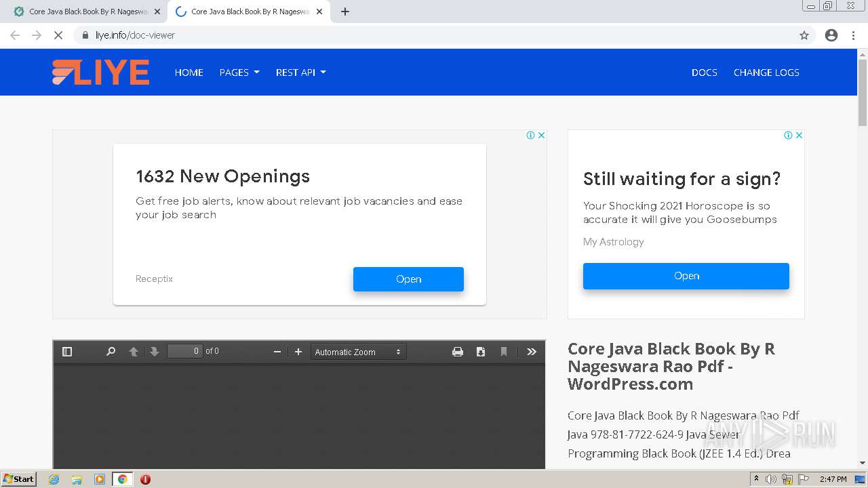Open the HOME nav link
The image size is (868, 488).
click(x=189, y=73)
